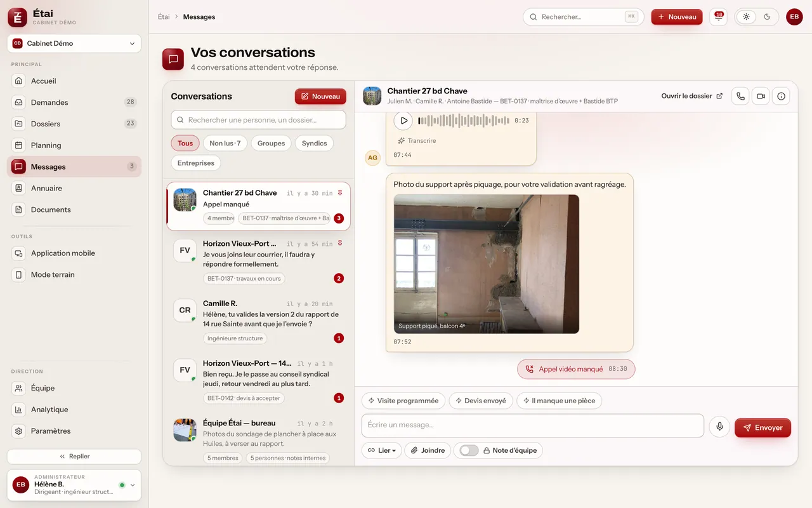Collapse the sidebar with Replier

(74, 456)
